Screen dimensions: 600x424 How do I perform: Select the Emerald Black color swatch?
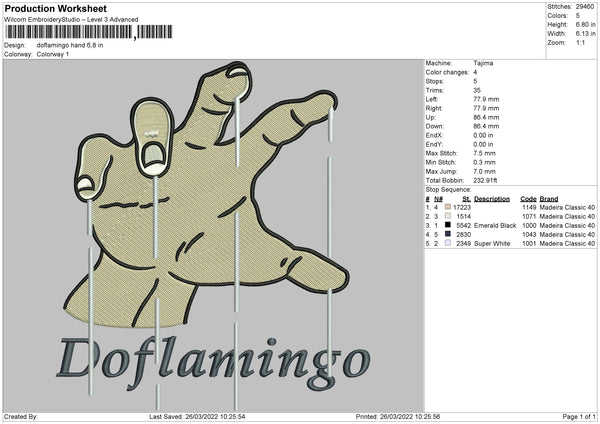448,225
